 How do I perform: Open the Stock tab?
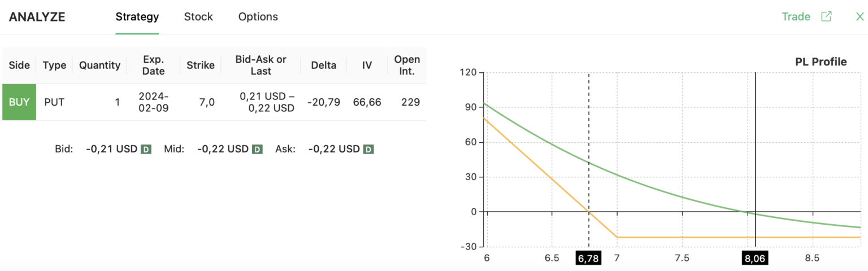[198, 17]
